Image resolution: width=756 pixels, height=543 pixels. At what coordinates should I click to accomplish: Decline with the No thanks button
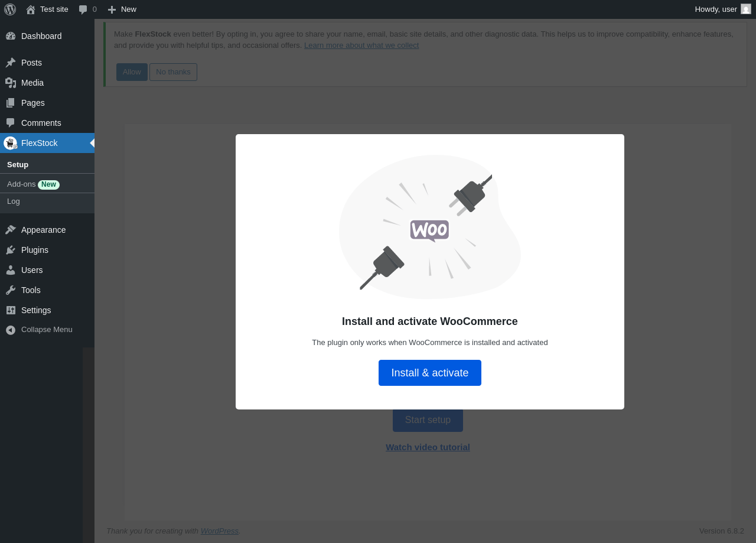[173, 72]
